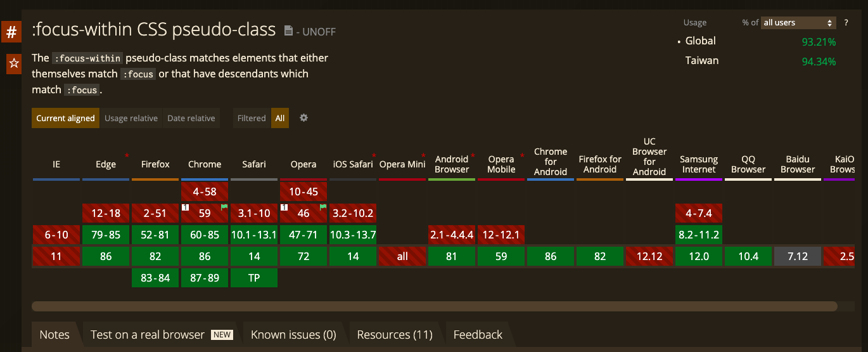
Task: Click the Opera 10-45 cell
Action: pyautogui.click(x=303, y=192)
